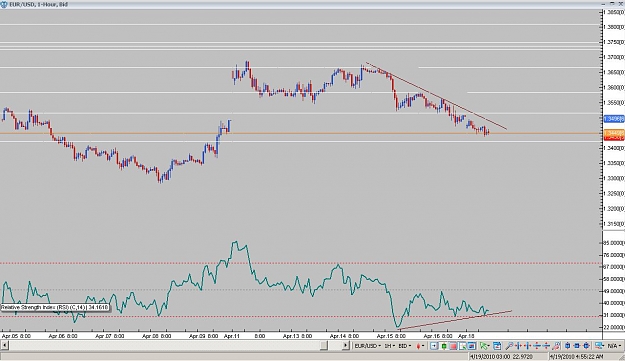The height and width of the screenshot is (361, 625).
Task: Open the 1H timeframe dropdown
Action: pos(389,346)
